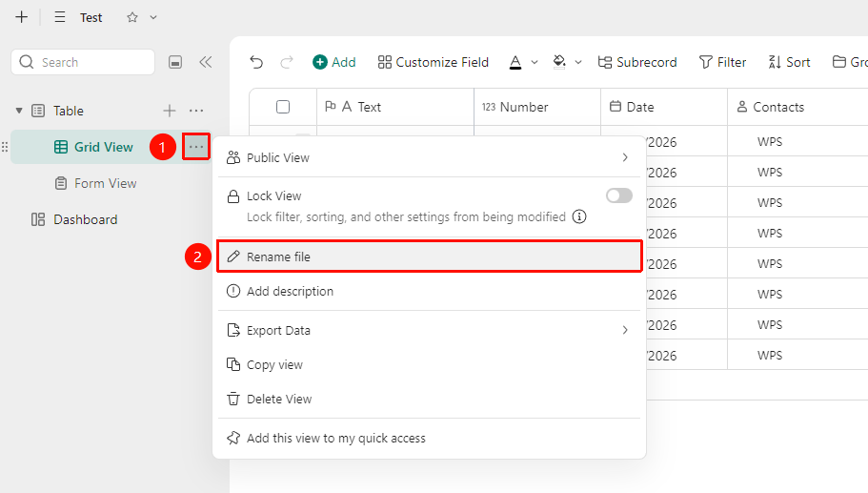
Task: Click the fill color bucket icon
Action: tap(559, 62)
